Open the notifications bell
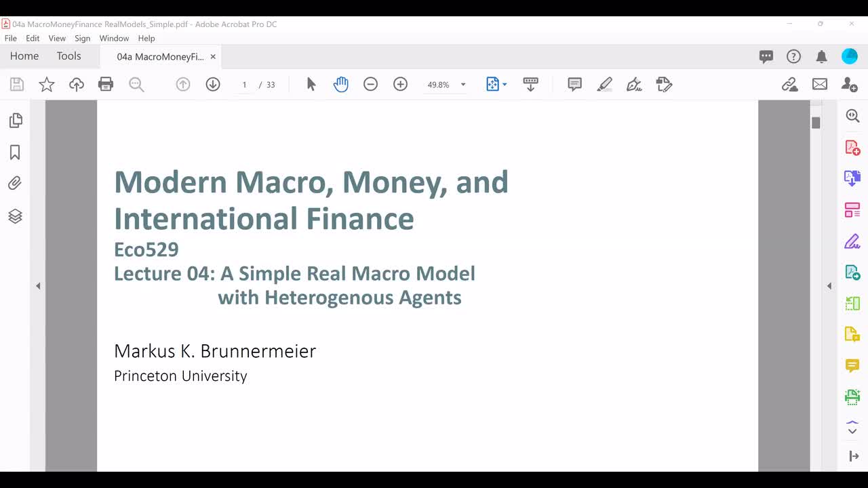 [821, 57]
